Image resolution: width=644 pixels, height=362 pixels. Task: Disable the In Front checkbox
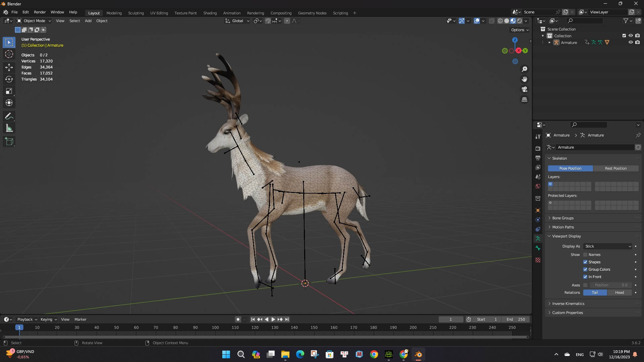pos(585,277)
